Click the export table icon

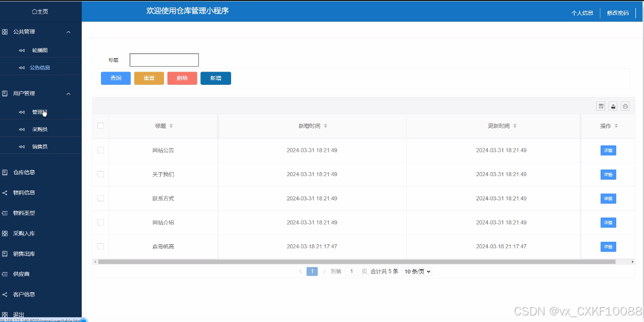pos(613,106)
